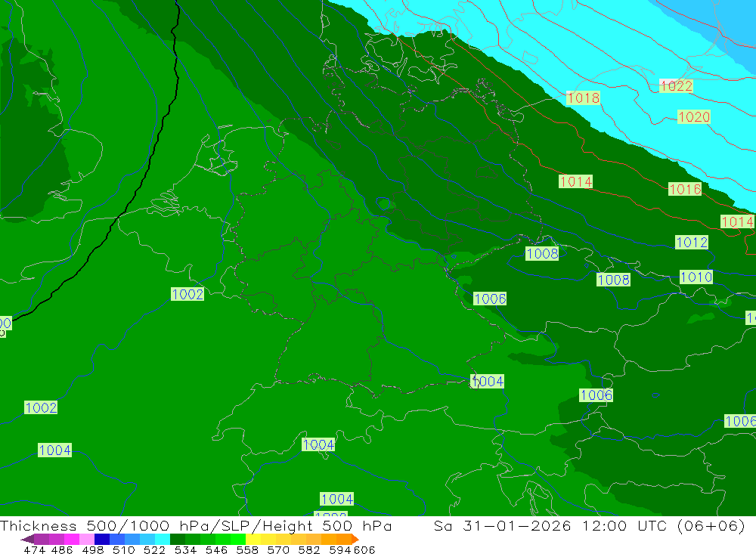Pick the first yellow legend swatch above 558
The height and width of the screenshot is (554, 756).
[x=253, y=539]
